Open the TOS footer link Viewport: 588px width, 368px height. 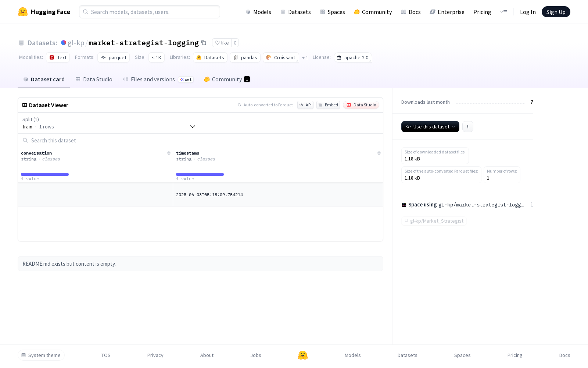click(106, 355)
